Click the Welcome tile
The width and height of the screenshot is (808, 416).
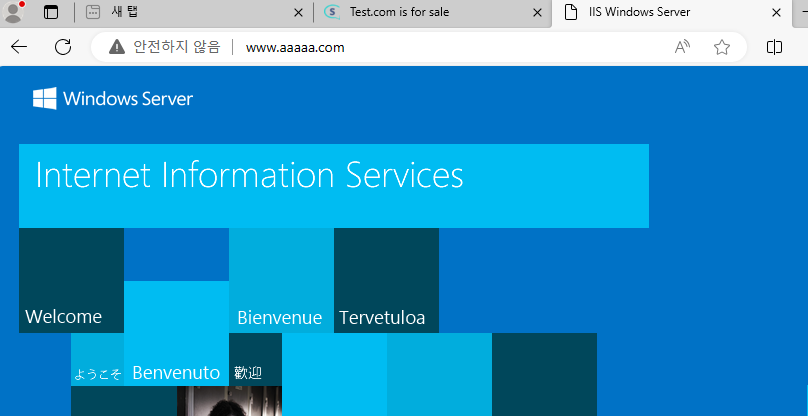click(72, 280)
